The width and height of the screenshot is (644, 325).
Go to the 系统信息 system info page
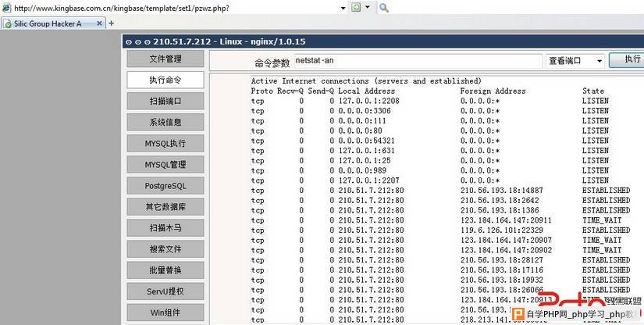[165, 122]
